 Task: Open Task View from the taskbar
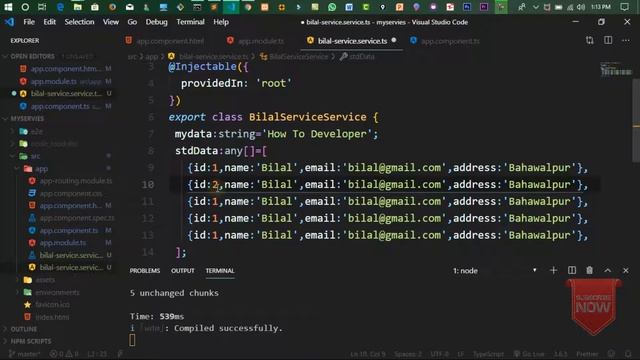pyautogui.click(x=42, y=7)
